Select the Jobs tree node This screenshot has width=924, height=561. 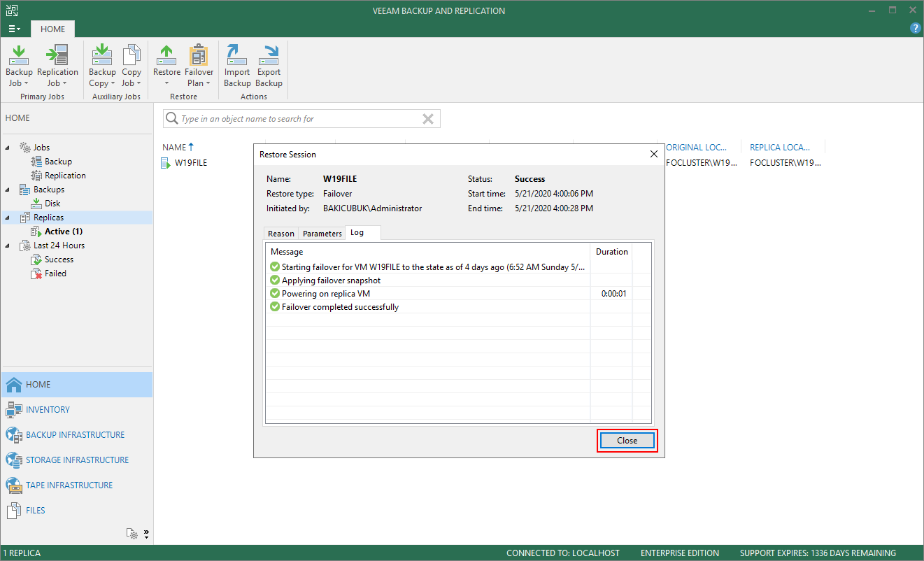click(41, 148)
